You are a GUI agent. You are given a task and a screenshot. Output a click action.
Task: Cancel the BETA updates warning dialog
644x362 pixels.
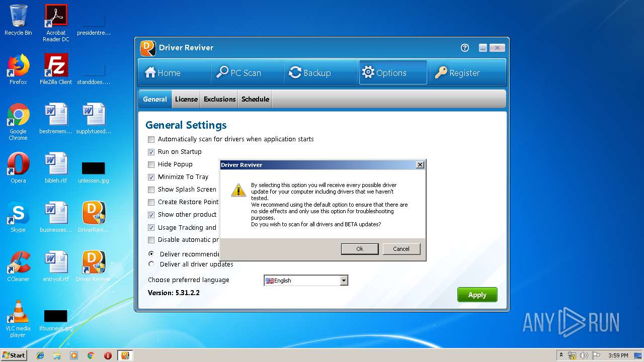401,249
